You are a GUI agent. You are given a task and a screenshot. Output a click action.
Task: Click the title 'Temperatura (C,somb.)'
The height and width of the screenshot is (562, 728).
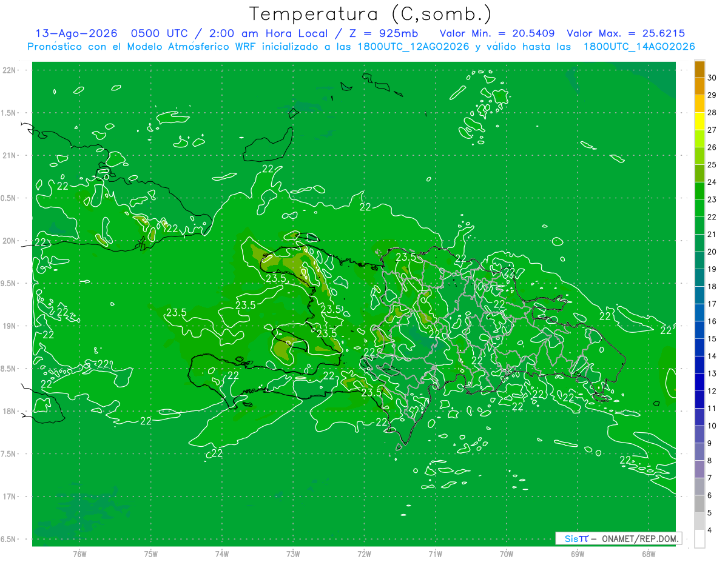pyautogui.click(x=370, y=14)
